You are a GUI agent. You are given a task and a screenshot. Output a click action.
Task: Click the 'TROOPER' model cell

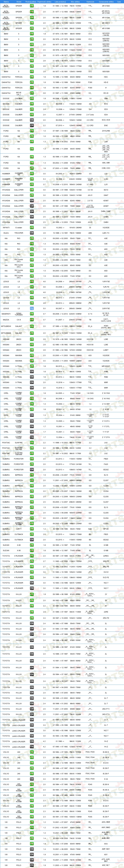(19, 233)
